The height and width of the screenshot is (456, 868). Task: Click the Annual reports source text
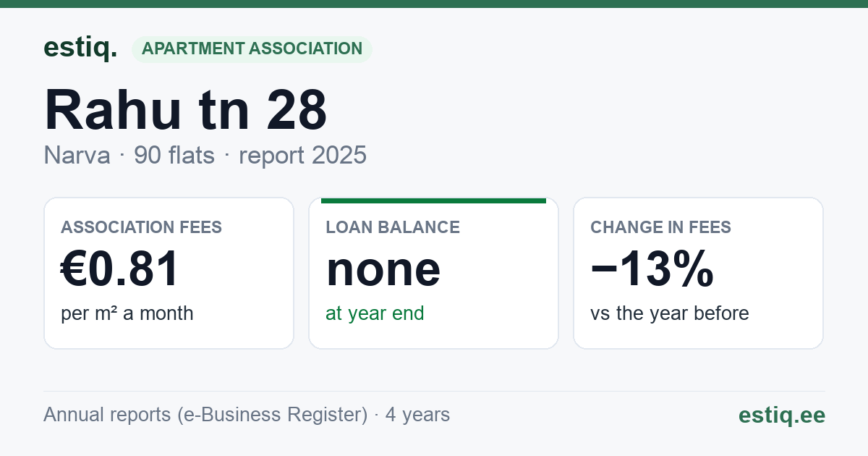(x=205, y=415)
